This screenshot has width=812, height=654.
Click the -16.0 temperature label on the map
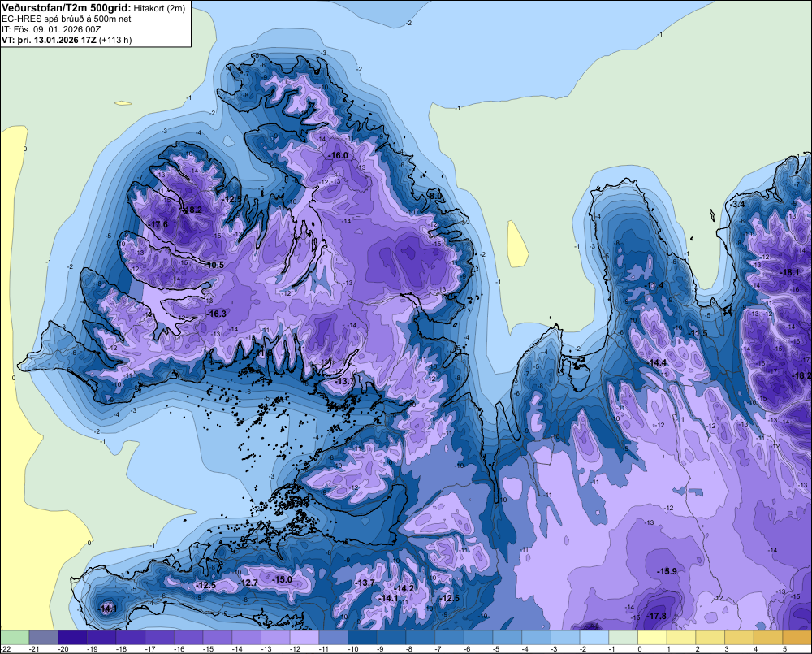click(338, 155)
